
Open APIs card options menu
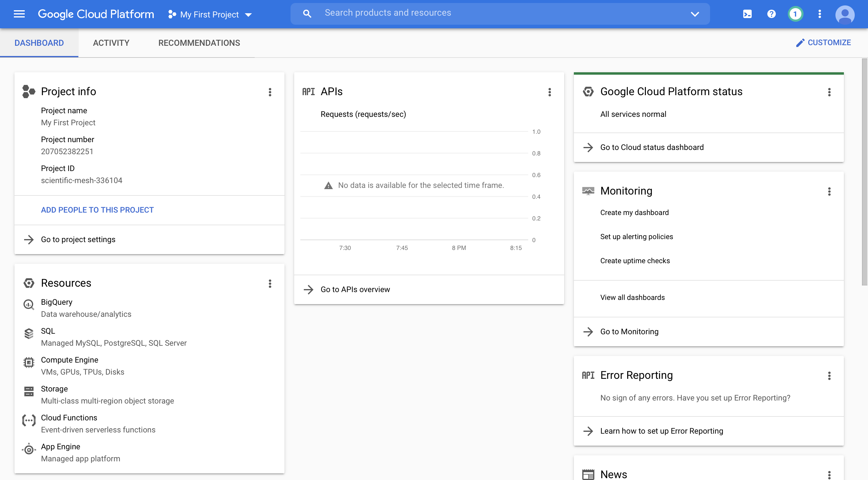549,92
